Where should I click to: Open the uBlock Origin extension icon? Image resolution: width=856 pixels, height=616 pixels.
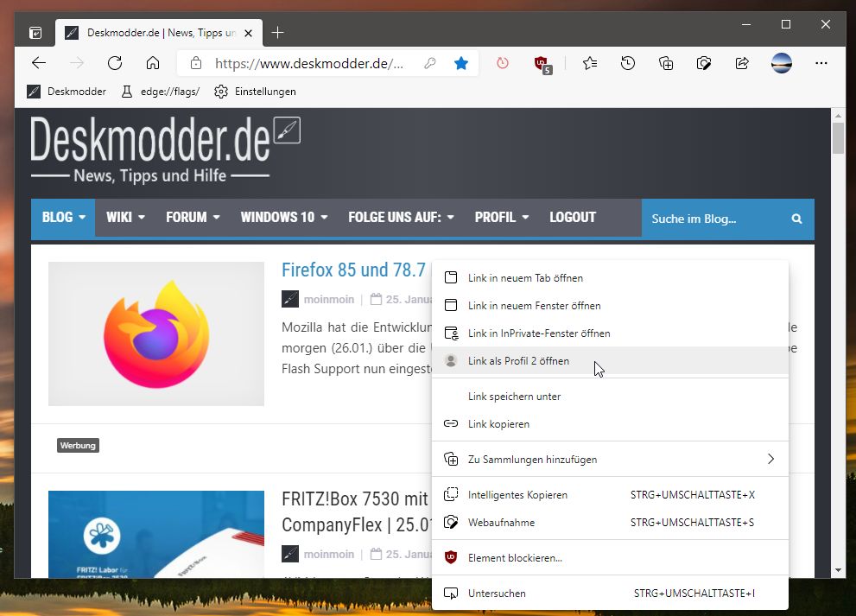point(542,65)
